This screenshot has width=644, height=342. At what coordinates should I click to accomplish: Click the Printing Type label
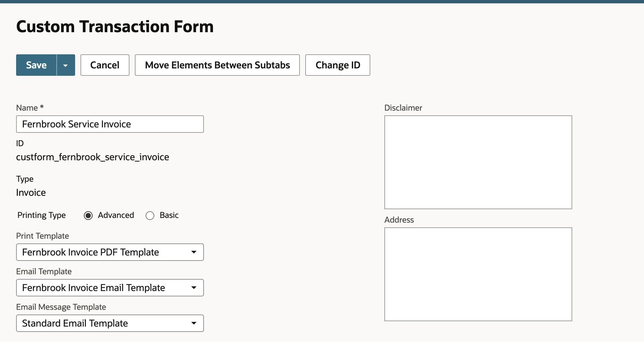click(42, 215)
